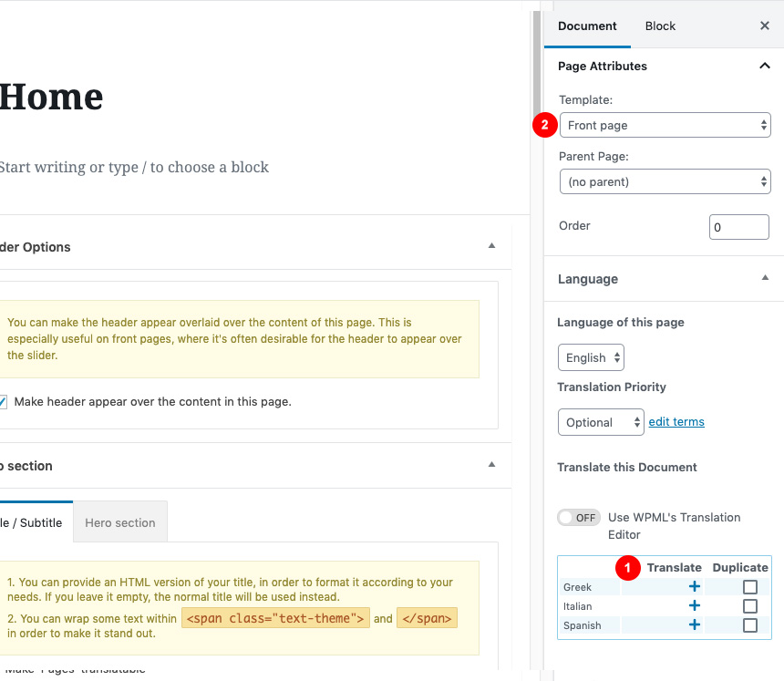784x681 pixels.
Task: Switch to the Block tab
Action: click(660, 26)
